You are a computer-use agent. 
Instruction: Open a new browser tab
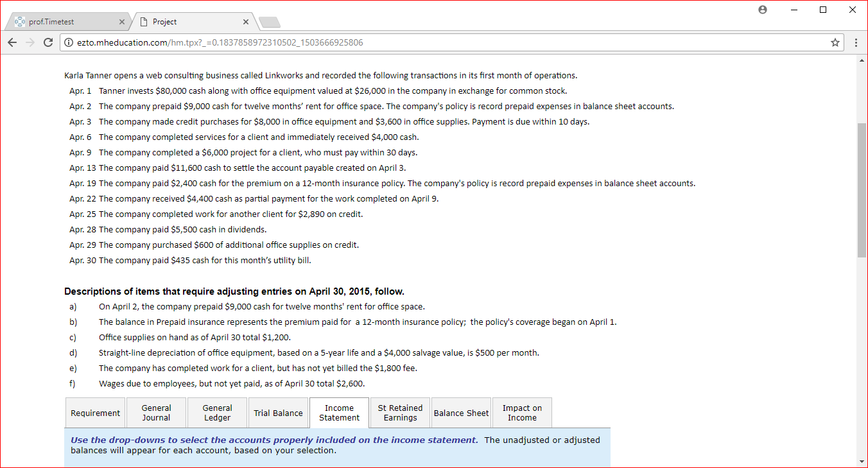[270, 22]
